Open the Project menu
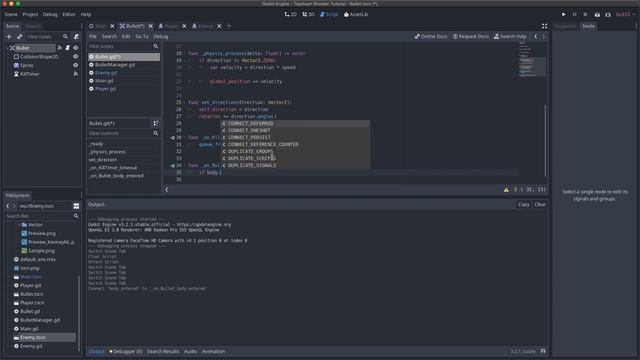Image resolution: width=640 pixels, height=360 pixels. pos(30,14)
